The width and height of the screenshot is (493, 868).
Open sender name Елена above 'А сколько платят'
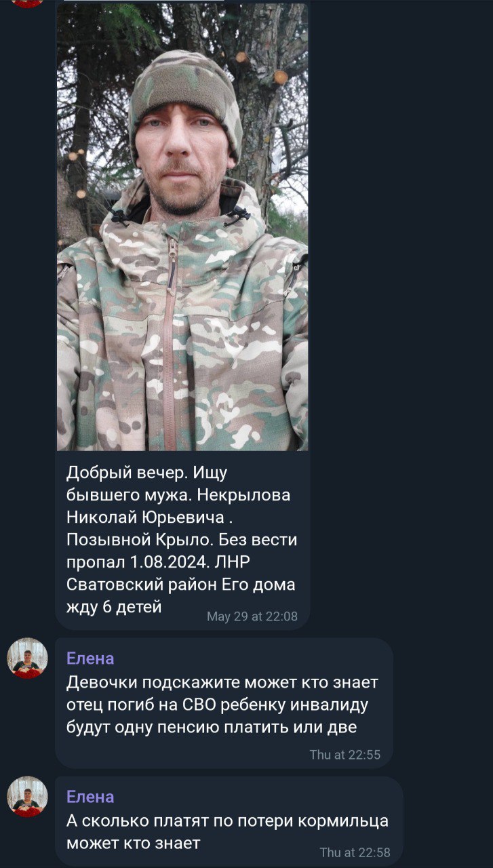(x=90, y=796)
